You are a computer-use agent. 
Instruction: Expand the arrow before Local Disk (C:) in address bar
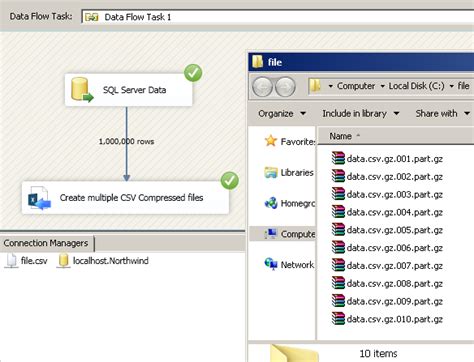(x=382, y=86)
